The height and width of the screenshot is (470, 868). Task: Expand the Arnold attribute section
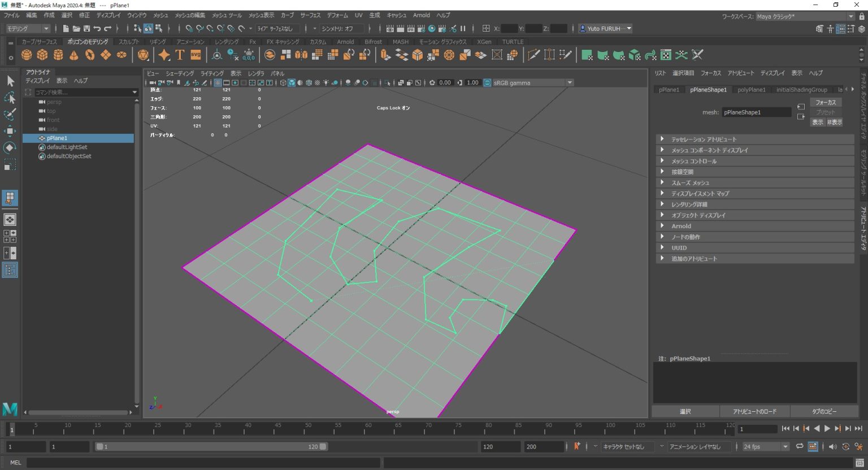click(x=682, y=225)
